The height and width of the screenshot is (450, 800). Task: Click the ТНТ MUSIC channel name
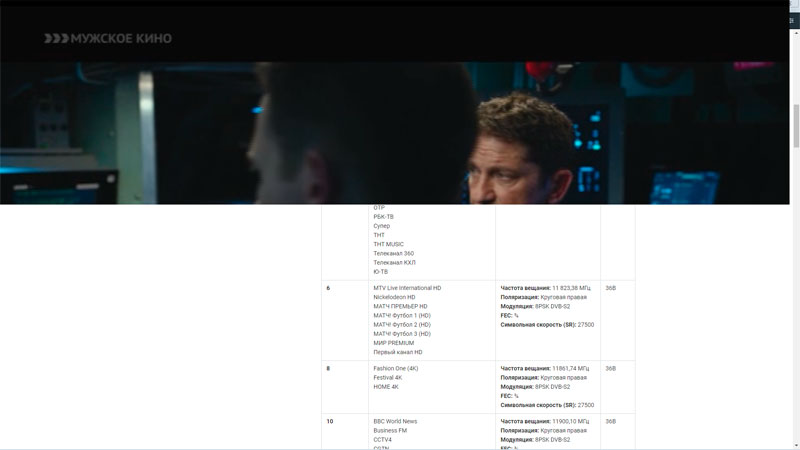(x=388, y=244)
